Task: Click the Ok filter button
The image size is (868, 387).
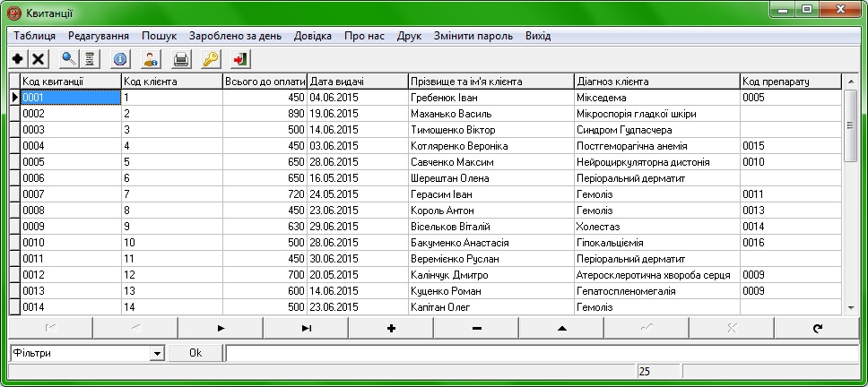Action: (195, 353)
